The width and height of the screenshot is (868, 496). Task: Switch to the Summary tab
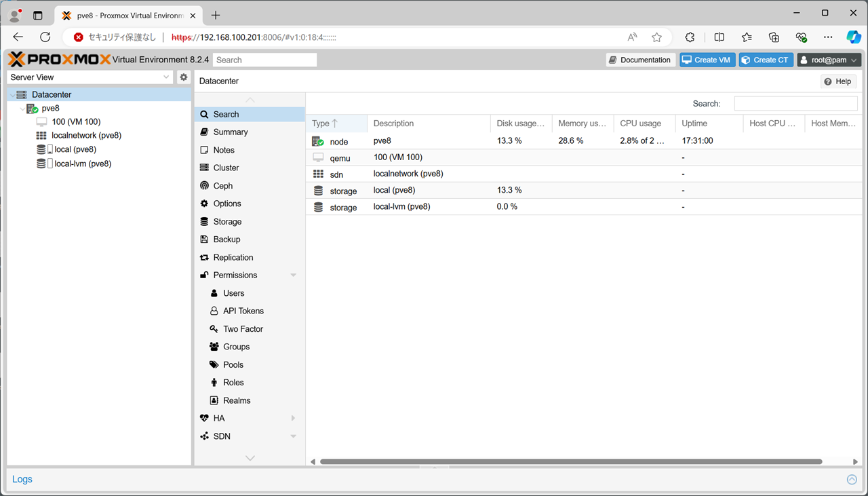click(230, 132)
